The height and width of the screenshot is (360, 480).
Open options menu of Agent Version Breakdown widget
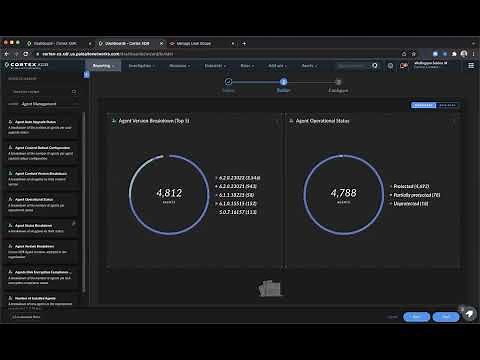tap(277, 122)
